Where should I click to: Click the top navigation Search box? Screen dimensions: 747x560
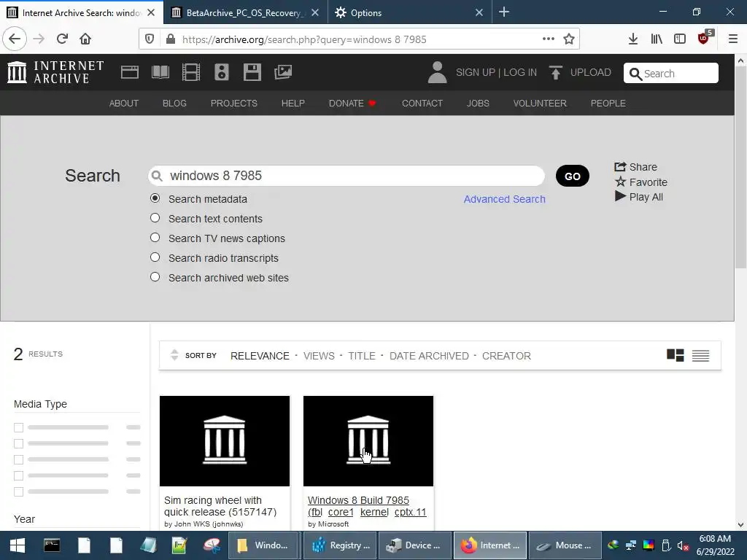[x=671, y=74]
